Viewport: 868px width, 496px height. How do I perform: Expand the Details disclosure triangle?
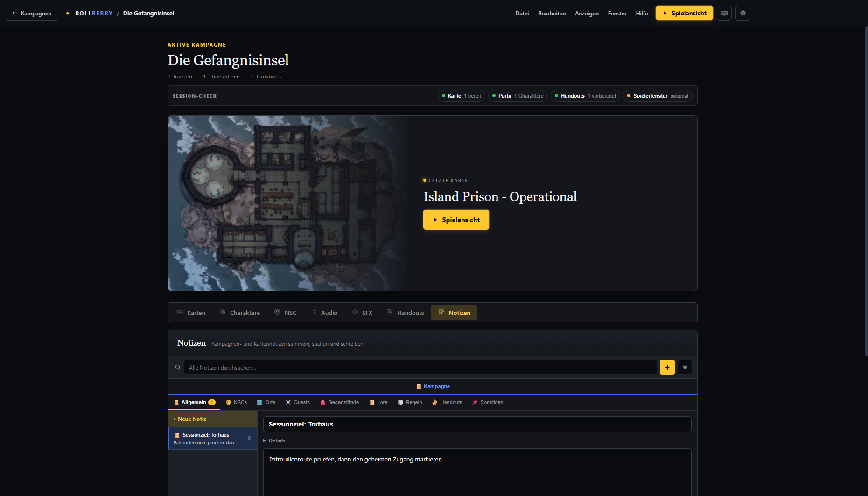(x=265, y=440)
